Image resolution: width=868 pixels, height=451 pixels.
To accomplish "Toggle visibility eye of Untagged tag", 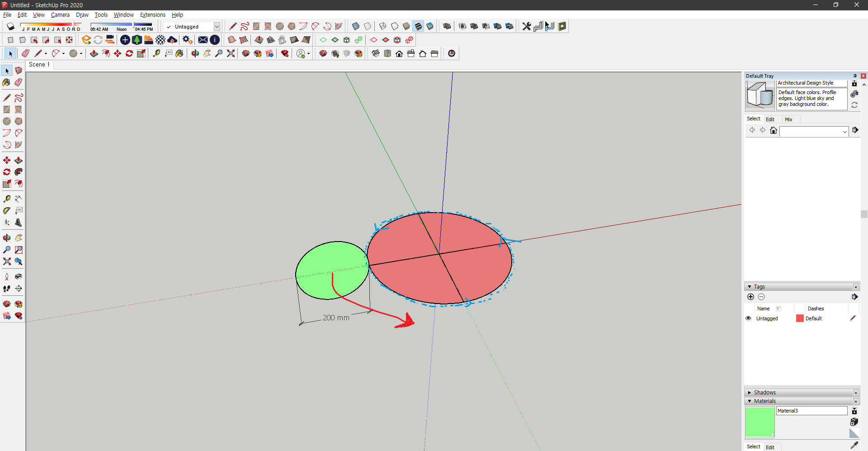I will (748, 318).
